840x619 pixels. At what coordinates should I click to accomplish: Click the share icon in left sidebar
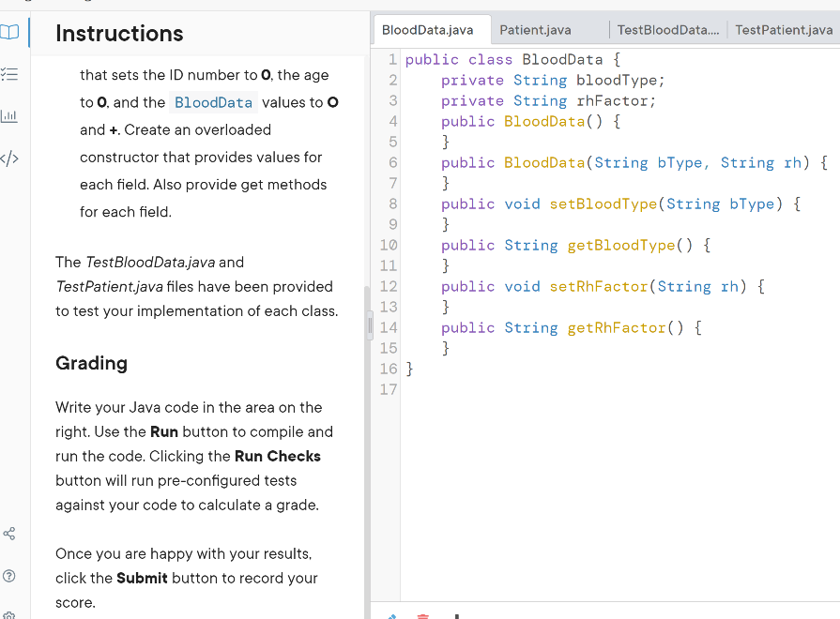click(x=10, y=534)
